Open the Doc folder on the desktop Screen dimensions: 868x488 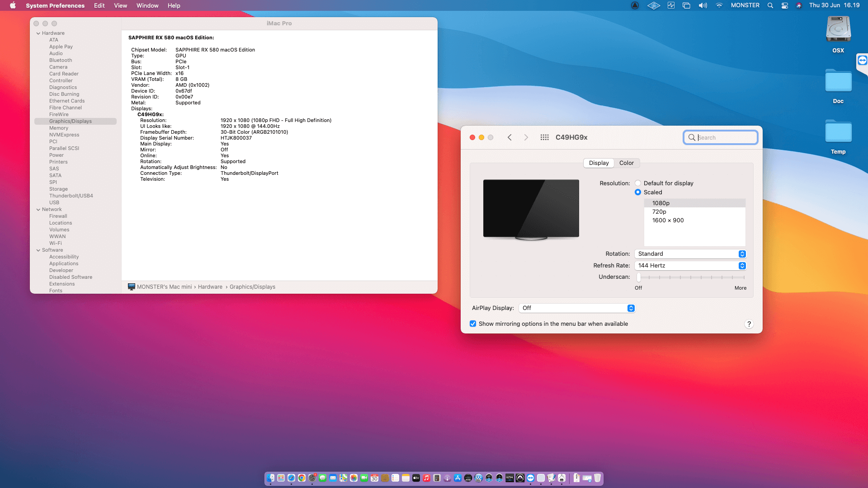click(x=838, y=82)
